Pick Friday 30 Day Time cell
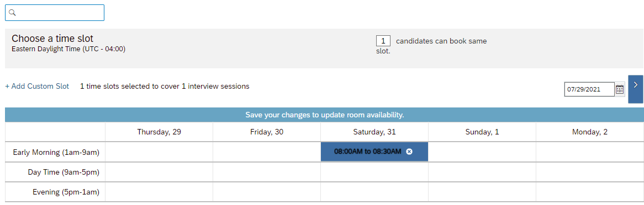 coord(267,172)
